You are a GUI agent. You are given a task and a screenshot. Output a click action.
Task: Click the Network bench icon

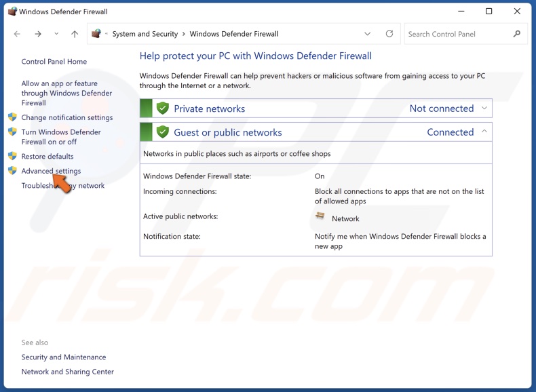click(x=320, y=217)
